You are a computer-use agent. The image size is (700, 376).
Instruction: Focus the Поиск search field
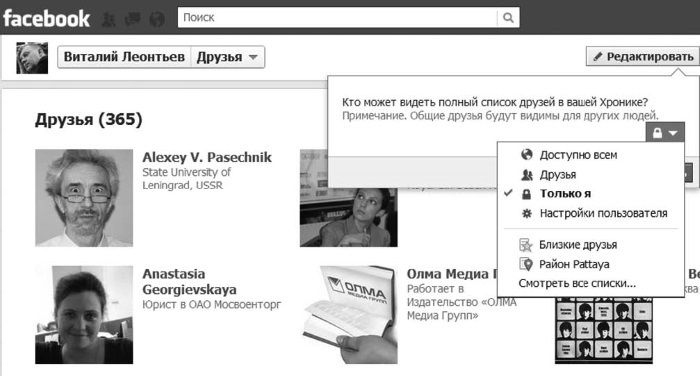click(338, 17)
